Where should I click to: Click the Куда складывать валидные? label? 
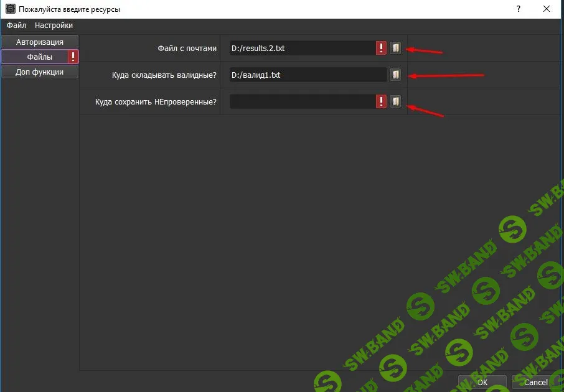pyautogui.click(x=164, y=75)
